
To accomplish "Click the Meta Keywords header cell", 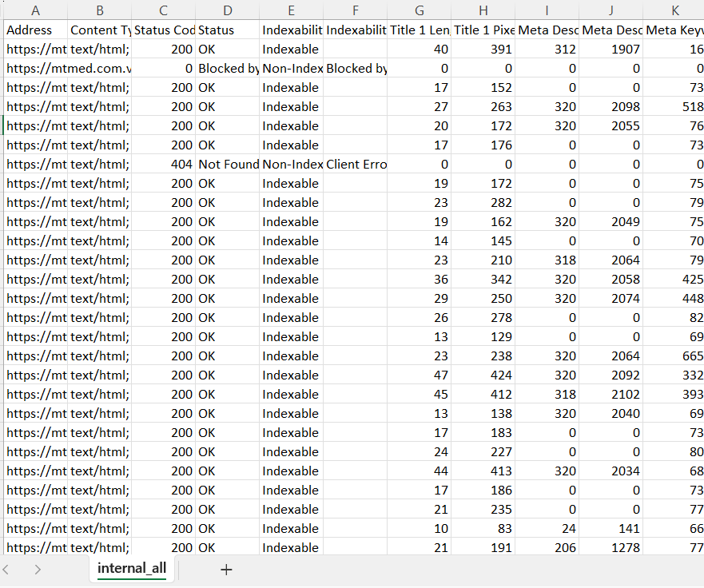I will click(x=674, y=30).
